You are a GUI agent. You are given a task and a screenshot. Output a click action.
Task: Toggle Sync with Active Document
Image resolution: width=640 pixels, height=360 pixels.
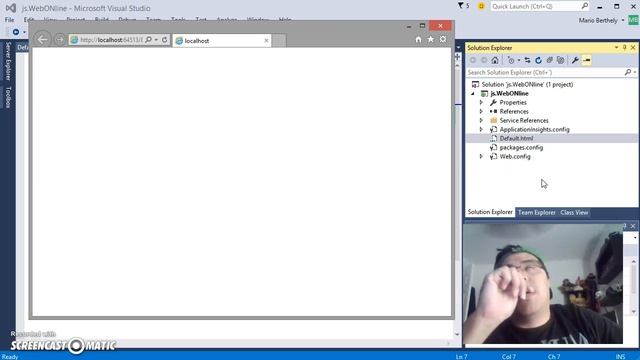pos(527,60)
